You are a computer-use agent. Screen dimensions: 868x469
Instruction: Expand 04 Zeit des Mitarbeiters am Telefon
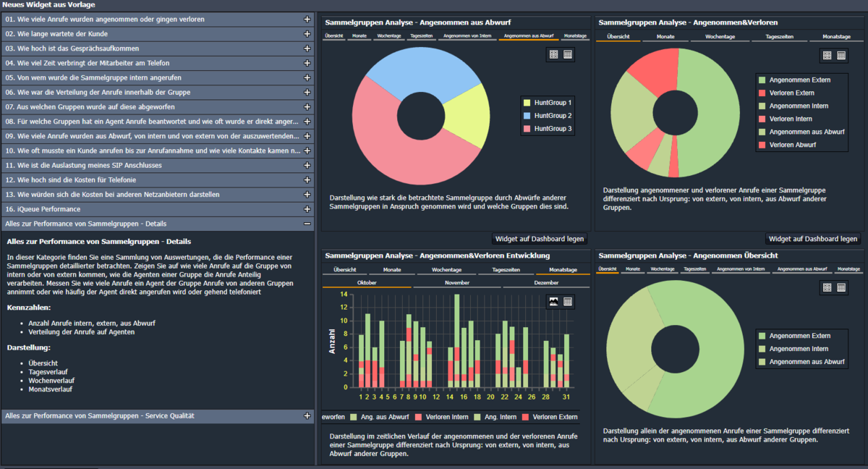[x=307, y=63]
